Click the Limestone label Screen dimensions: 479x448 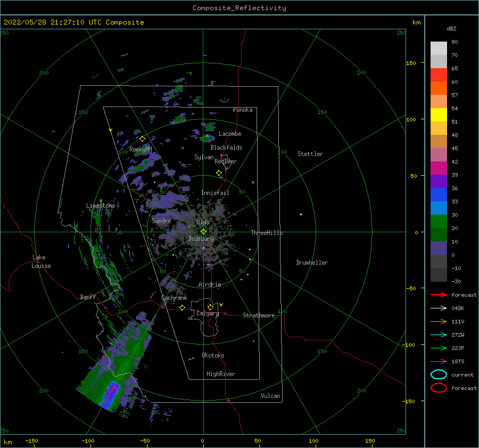[x=101, y=206]
